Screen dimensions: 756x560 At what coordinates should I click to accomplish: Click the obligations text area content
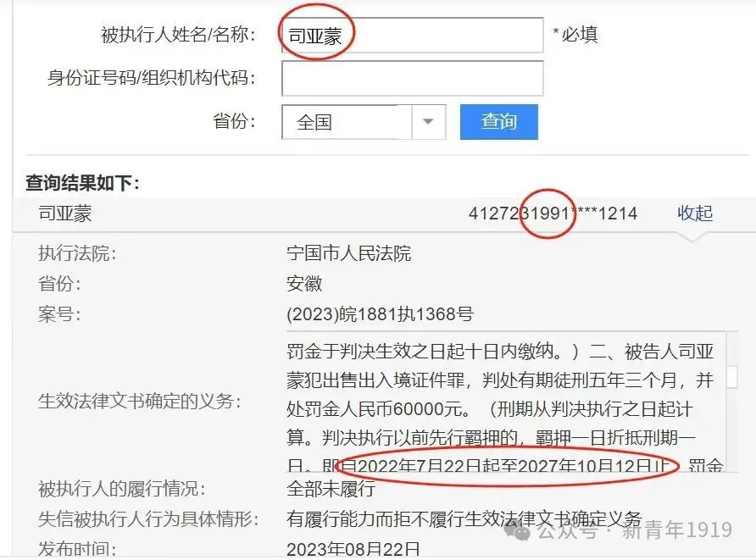pos(505,401)
